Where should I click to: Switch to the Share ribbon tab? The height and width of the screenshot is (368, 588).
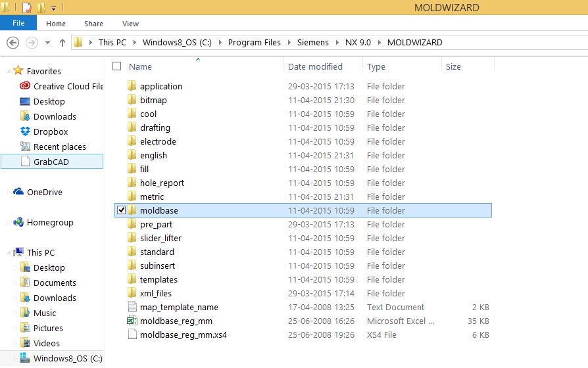(94, 24)
